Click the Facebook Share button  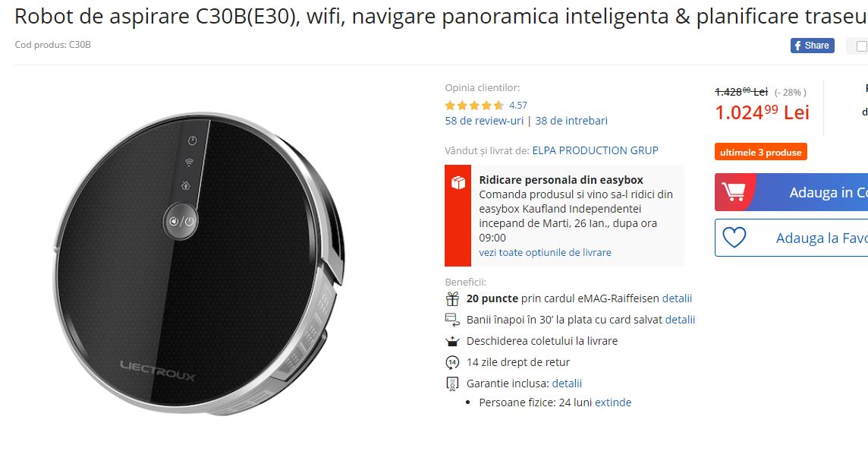point(812,46)
